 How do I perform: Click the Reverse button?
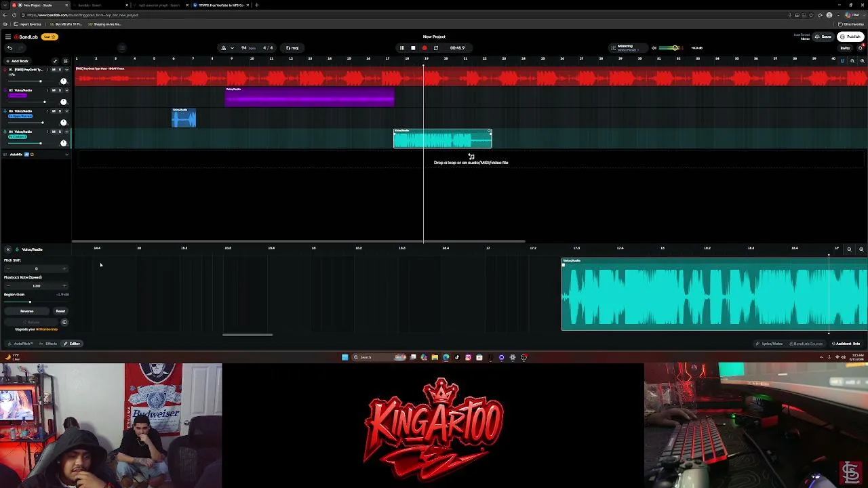click(x=27, y=311)
